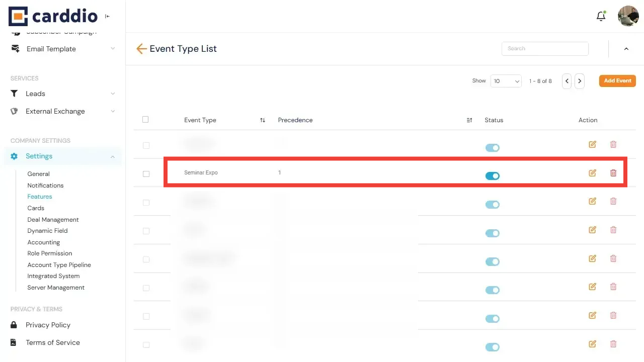Click into the Search input field
Image resolution: width=644 pixels, height=362 pixels.
tap(545, 49)
